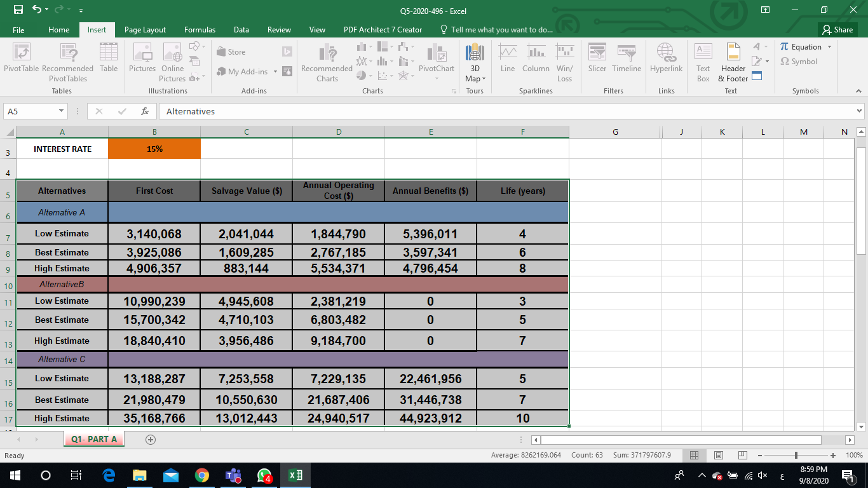Open the Charts dialog launcher
The width and height of the screenshot is (868, 488).
click(x=454, y=91)
